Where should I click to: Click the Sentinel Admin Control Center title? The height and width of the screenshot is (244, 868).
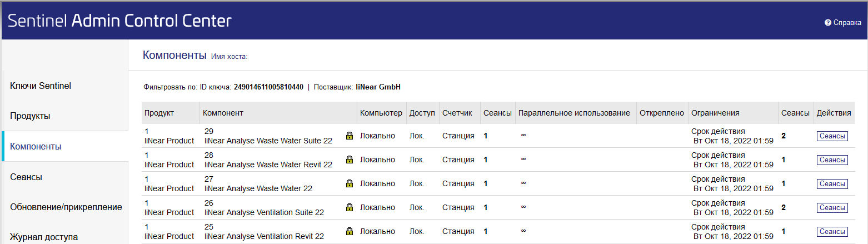119,21
